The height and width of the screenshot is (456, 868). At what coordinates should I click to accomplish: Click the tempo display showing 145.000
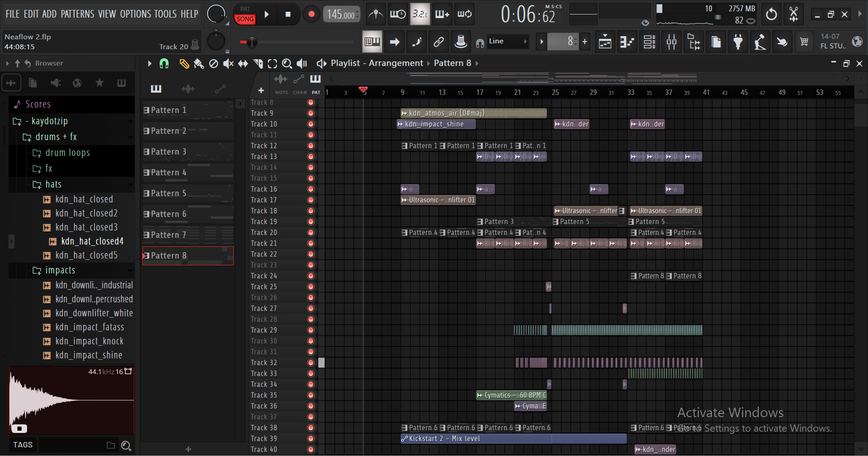tap(341, 14)
